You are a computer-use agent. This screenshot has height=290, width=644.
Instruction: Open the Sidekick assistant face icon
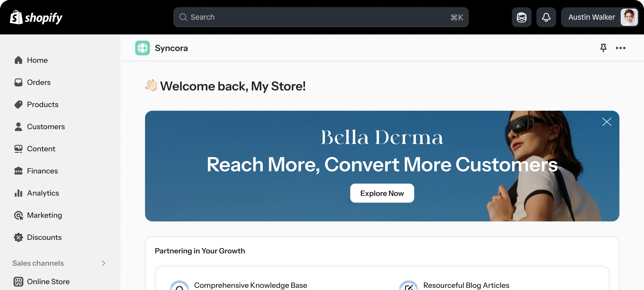coord(522,17)
